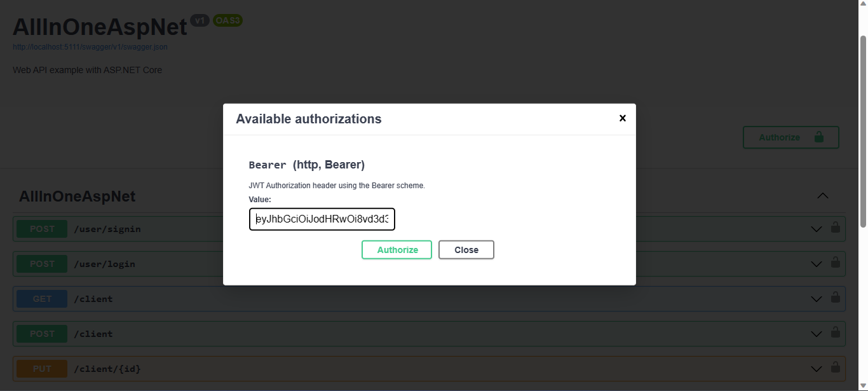Screen dimensions: 868x391
Task: Click the Bearer (http, Bearer) heading
Action: [x=307, y=165]
